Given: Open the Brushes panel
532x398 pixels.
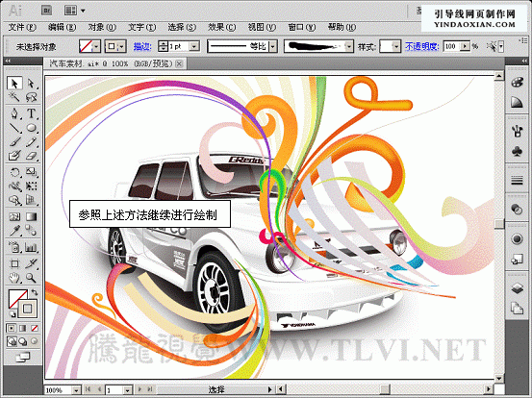Looking at the screenshot, I should (517, 131).
